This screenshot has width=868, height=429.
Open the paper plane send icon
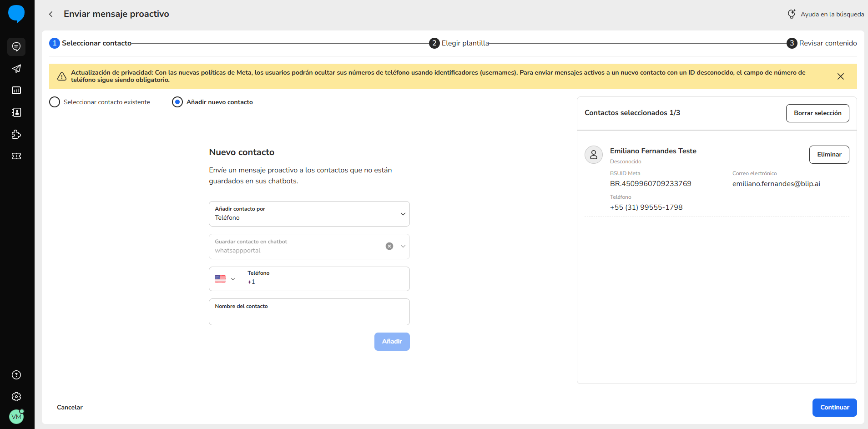tap(16, 69)
